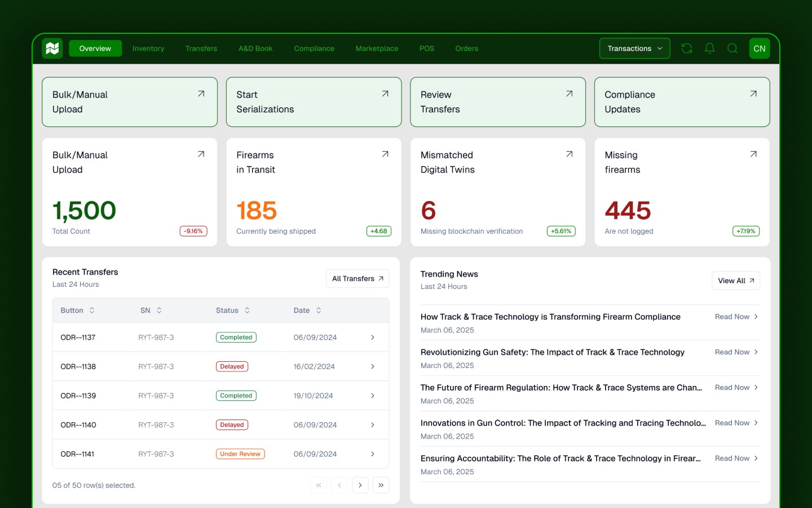
Task: Click the date 19/10/2024
Action: coord(313,396)
